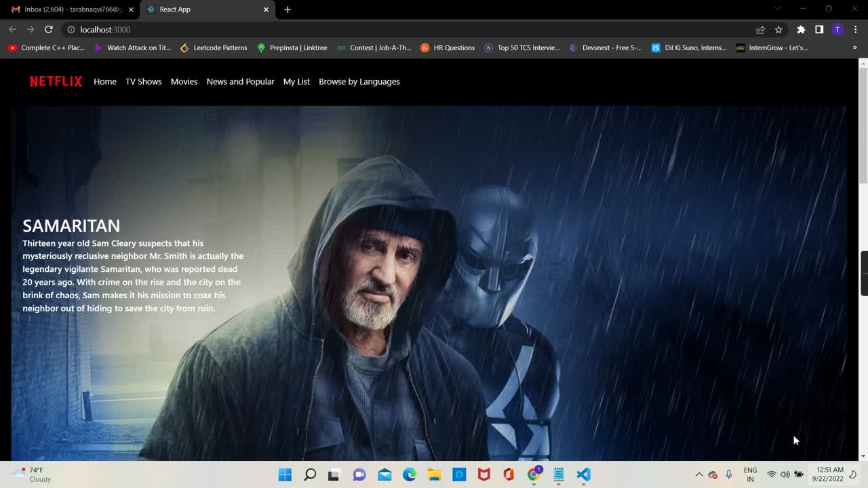Open the volume speaker tray icon
Screen dimensions: 868x488
click(x=785, y=474)
